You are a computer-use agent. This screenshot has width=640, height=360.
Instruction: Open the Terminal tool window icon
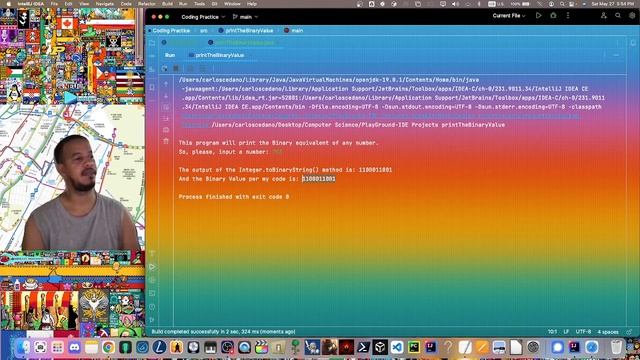[152, 293]
